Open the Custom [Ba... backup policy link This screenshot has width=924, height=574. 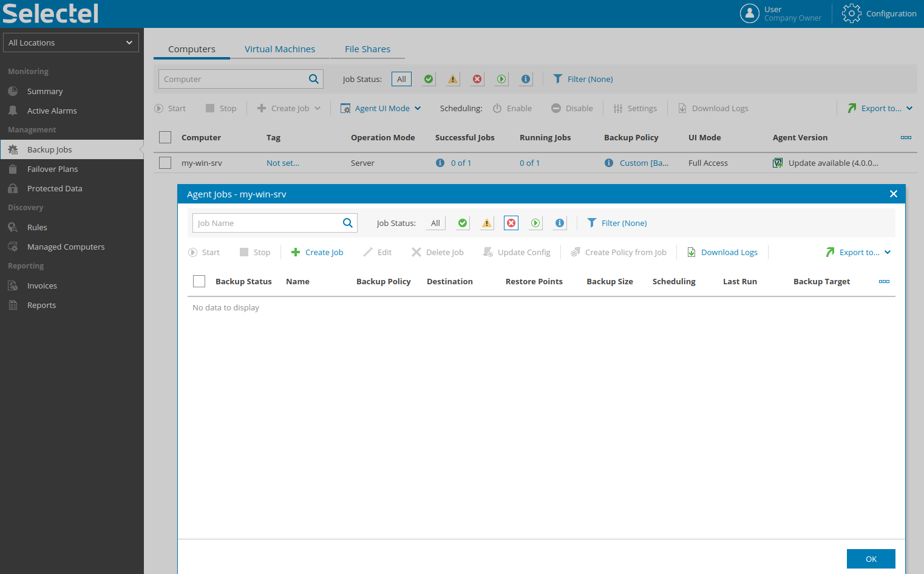pos(644,163)
